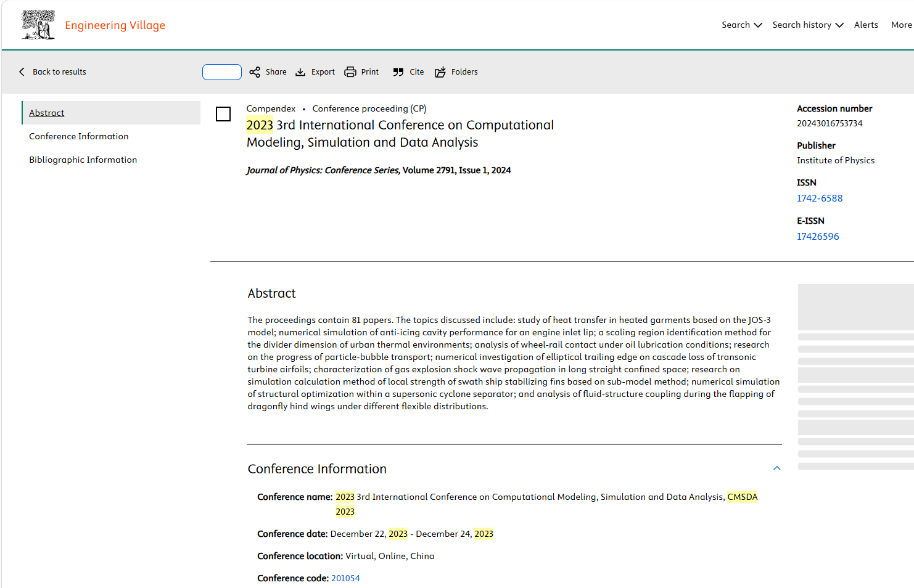This screenshot has width=914, height=588.
Task: Click Journal of Physics: Conference Series
Action: [x=323, y=170]
